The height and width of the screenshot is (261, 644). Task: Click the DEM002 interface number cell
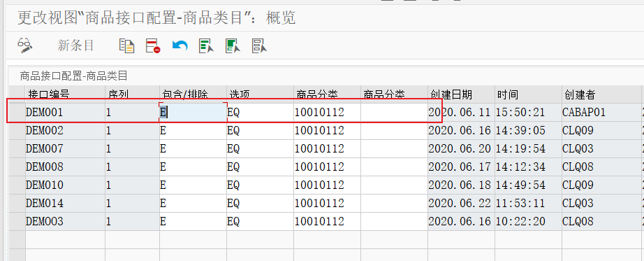pos(65,130)
